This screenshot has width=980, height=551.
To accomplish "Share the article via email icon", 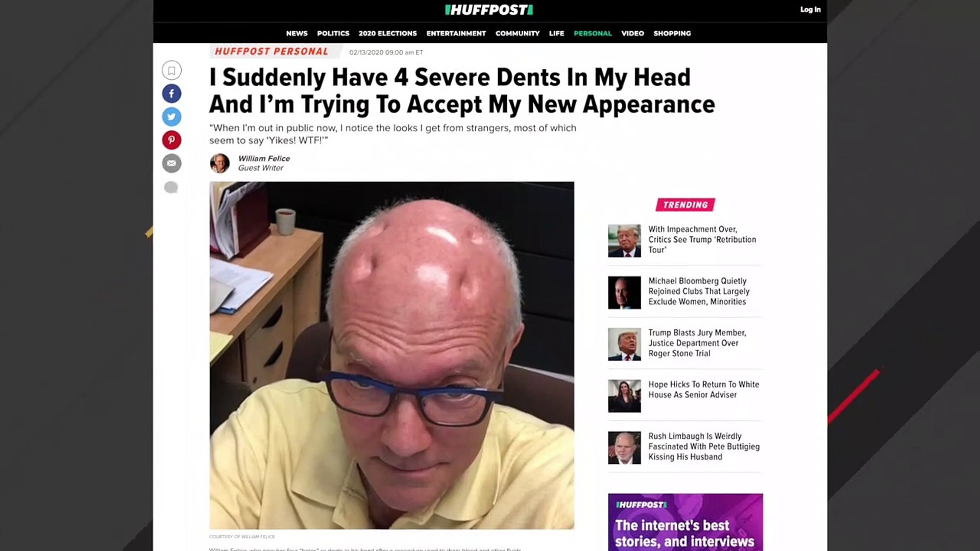I will [x=171, y=163].
